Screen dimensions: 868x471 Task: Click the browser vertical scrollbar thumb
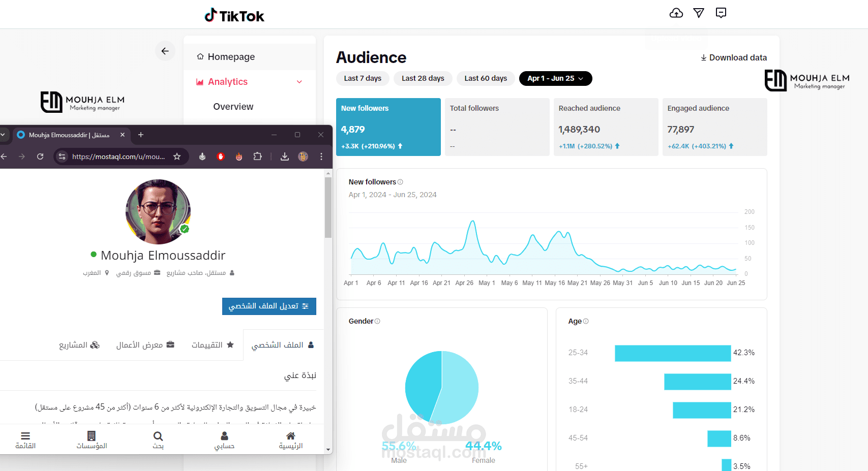click(328, 207)
